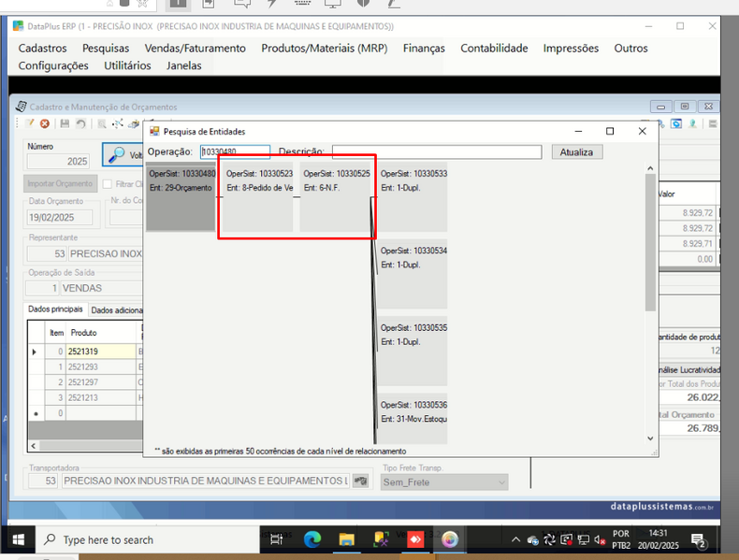Open the Janelas menu
This screenshot has height=560, width=739.
click(x=183, y=65)
